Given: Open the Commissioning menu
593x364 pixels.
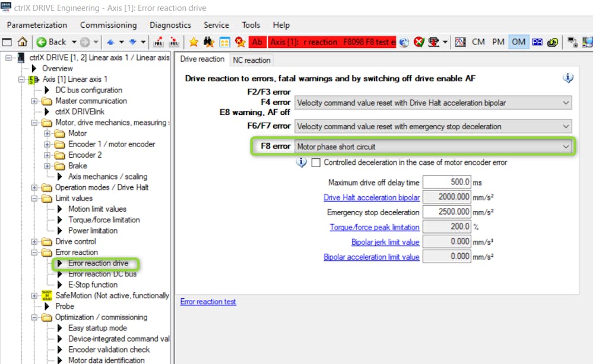Looking at the screenshot, I should (x=108, y=25).
